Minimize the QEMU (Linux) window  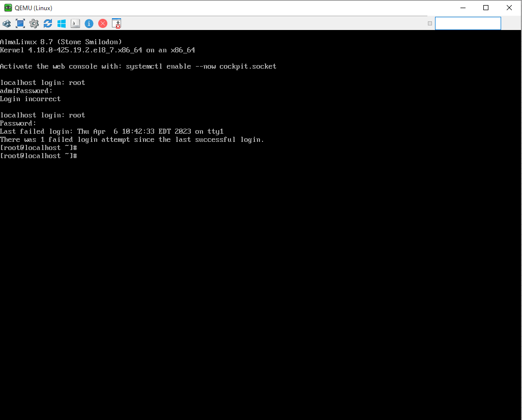pos(463,8)
